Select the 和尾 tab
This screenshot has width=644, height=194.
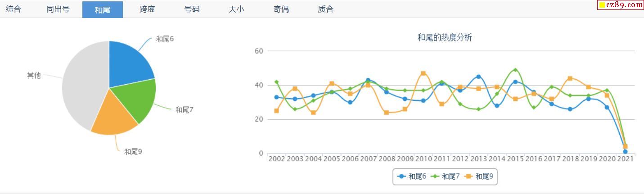click(x=102, y=9)
